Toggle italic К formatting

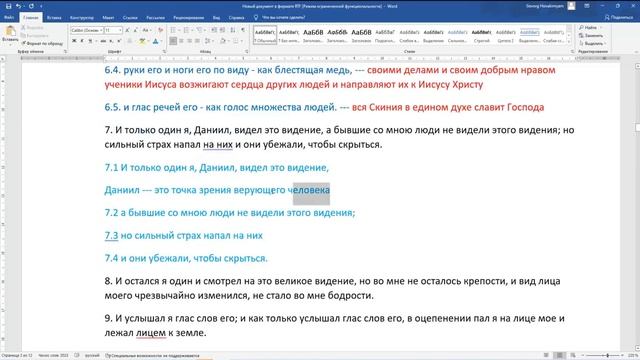[x=82, y=41]
